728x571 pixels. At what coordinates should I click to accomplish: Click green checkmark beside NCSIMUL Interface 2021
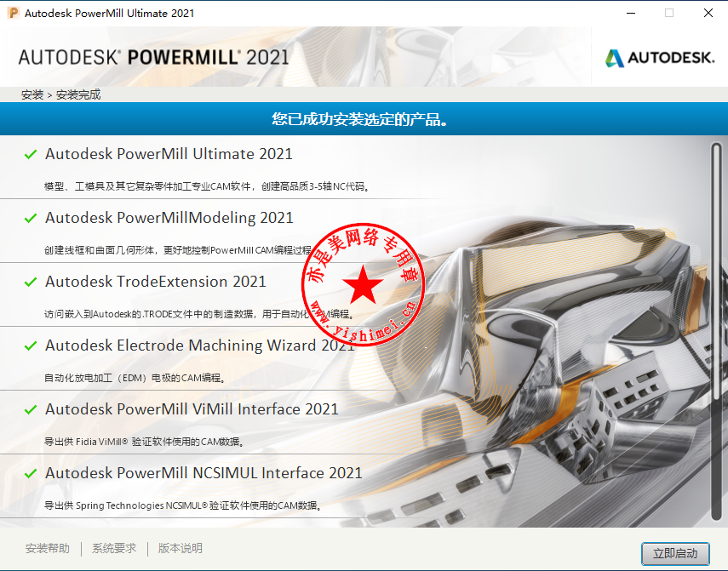(x=31, y=473)
